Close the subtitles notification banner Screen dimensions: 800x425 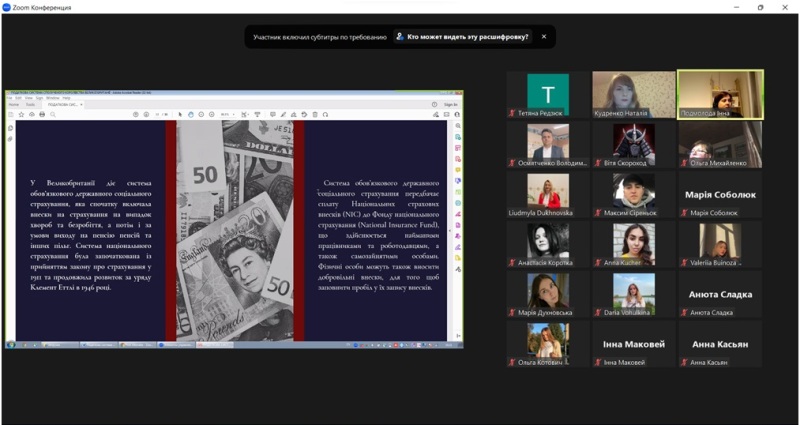(544, 36)
